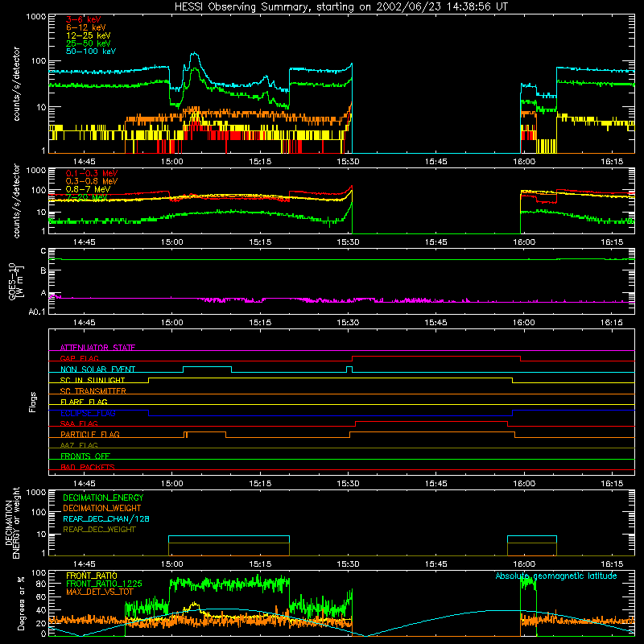Select the DECIMATION_ENERGY legend label
Viewport: 644px width, 644px height.
tap(103, 497)
